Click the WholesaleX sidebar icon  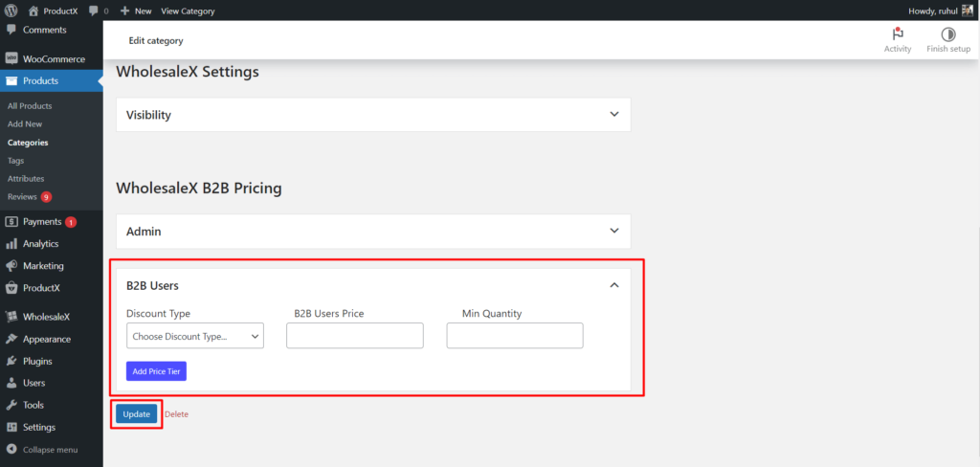pyautogui.click(x=11, y=317)
